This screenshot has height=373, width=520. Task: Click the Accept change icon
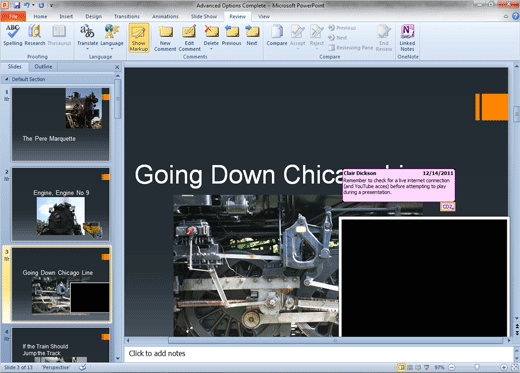tap(297, 32)
